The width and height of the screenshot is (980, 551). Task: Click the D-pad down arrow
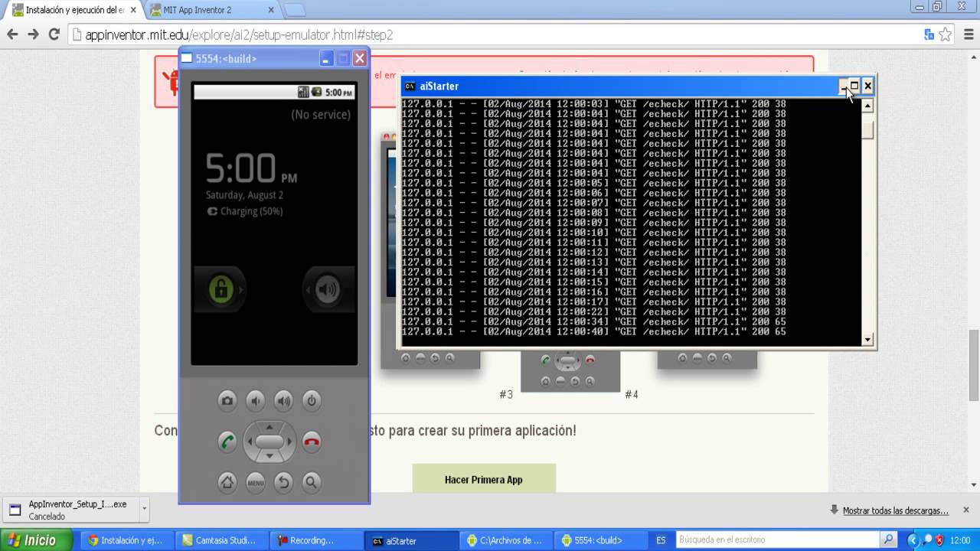tap(269, 456)
